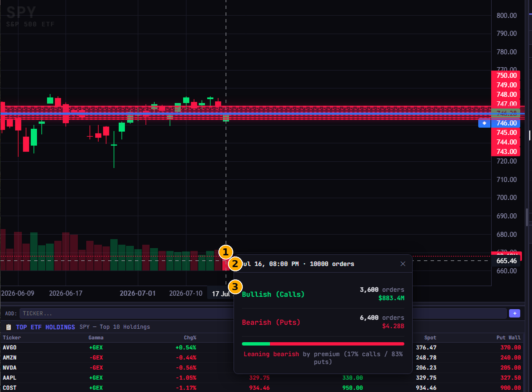Click the Spot column header
Screen dimensions: 532x392
click(430, 337)
